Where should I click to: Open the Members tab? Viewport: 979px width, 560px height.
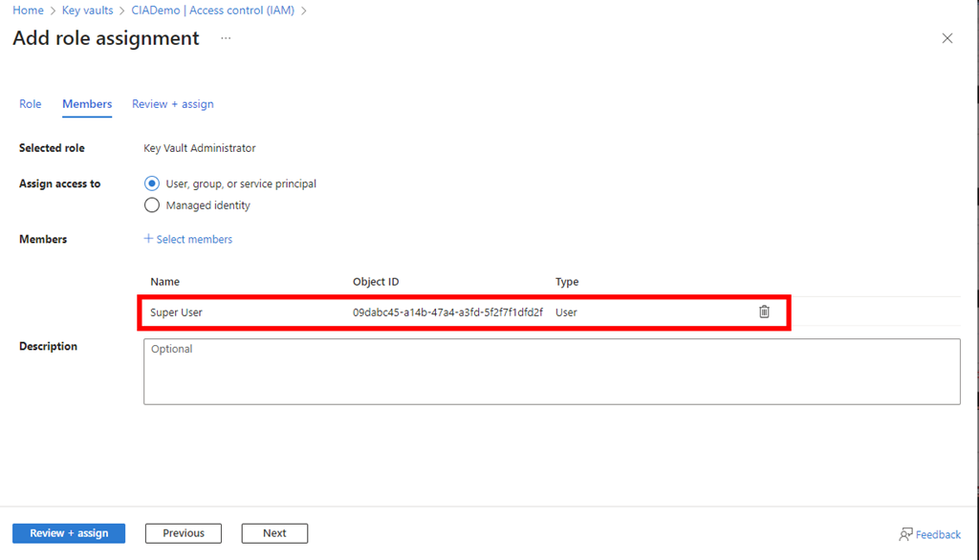(87, 104)
